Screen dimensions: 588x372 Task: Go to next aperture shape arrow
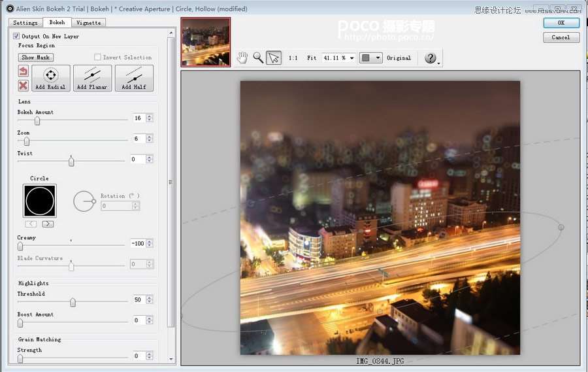pos(48,224)
